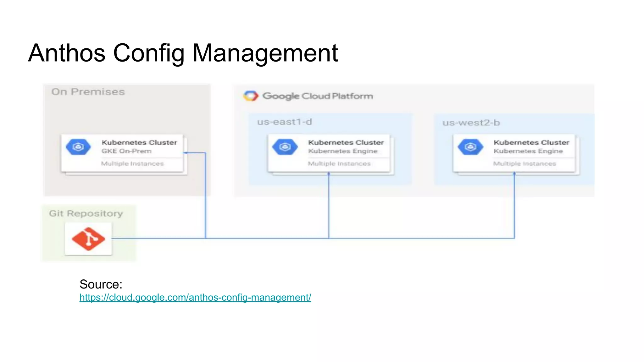Click the Kubernetes Cluster title in us-east1-d
The height and width of the screenshot is (362, 644).
346,143
